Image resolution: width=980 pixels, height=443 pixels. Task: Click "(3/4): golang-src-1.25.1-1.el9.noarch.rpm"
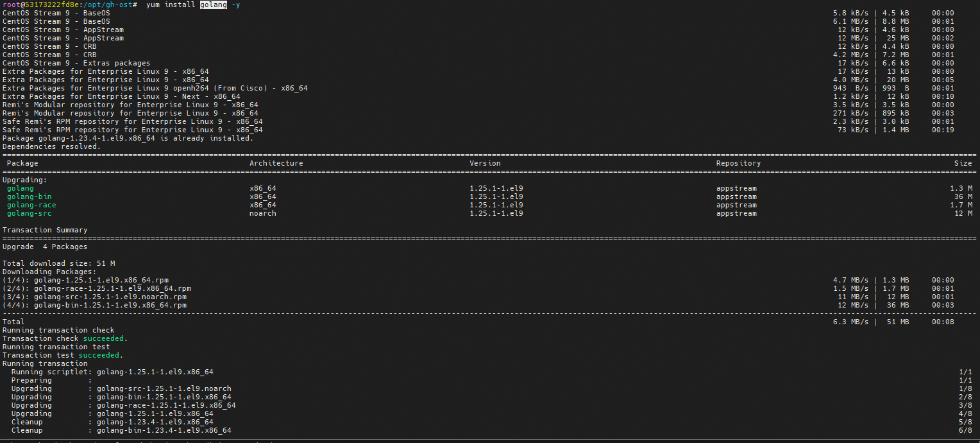[x=95, y=297]
